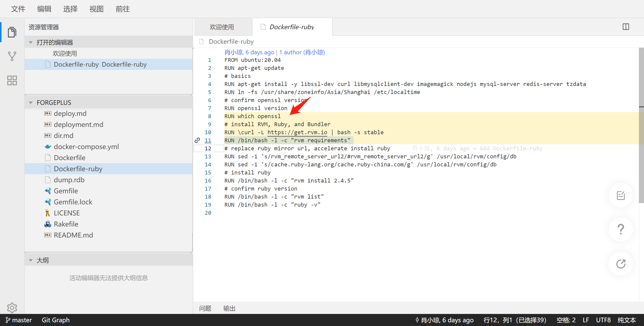Click line 1 FROM ubuntu:20.04

click(x=253, y=60)
